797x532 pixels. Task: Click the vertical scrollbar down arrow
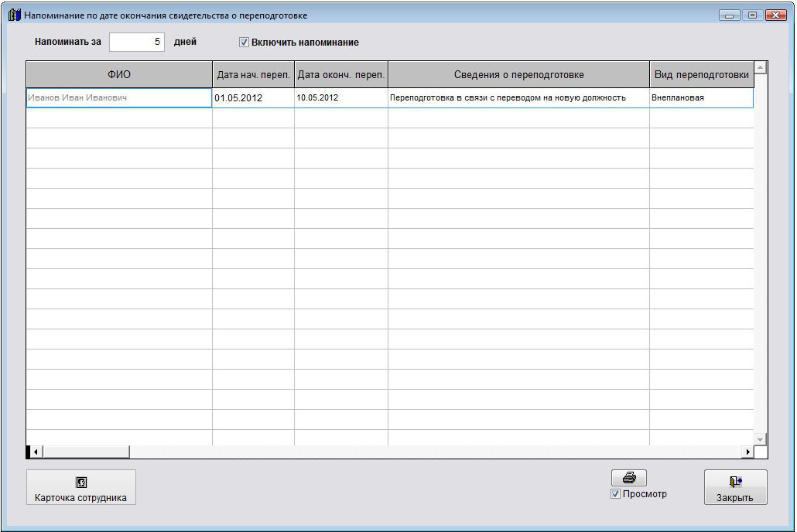coord(760,439)
